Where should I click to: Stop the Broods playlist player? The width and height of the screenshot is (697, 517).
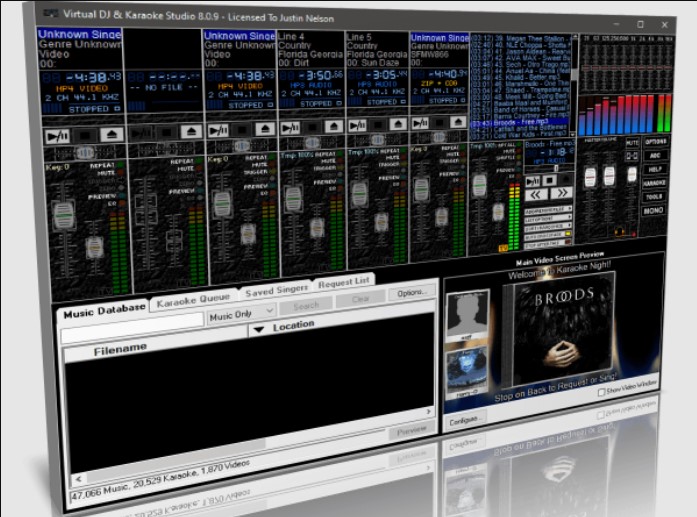pyautogui.click(x=549, y=180)
